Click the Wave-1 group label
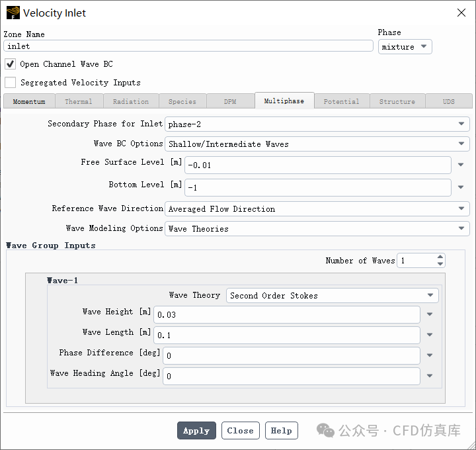Screen dimensions: 476x450 [x=63, y=280]
